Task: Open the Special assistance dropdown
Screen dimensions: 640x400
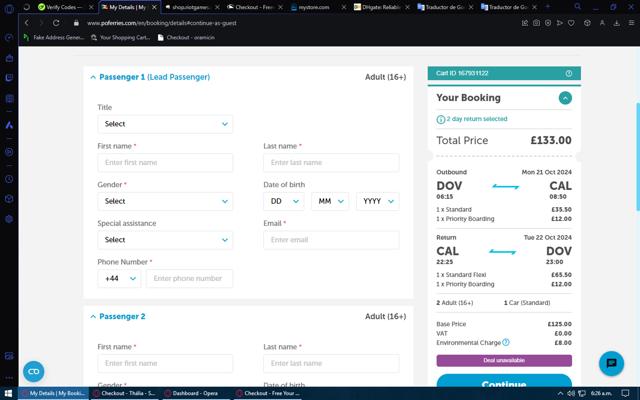Action: (165, 240)
